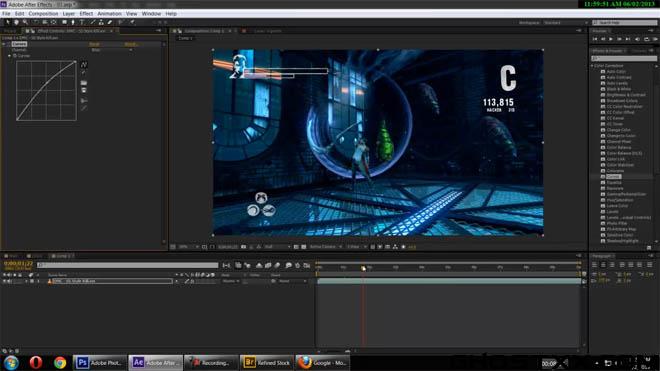The height and width of the screenshot is (371, 660).
Task: Click the timeline current time indicator
Action: (363, 268)
